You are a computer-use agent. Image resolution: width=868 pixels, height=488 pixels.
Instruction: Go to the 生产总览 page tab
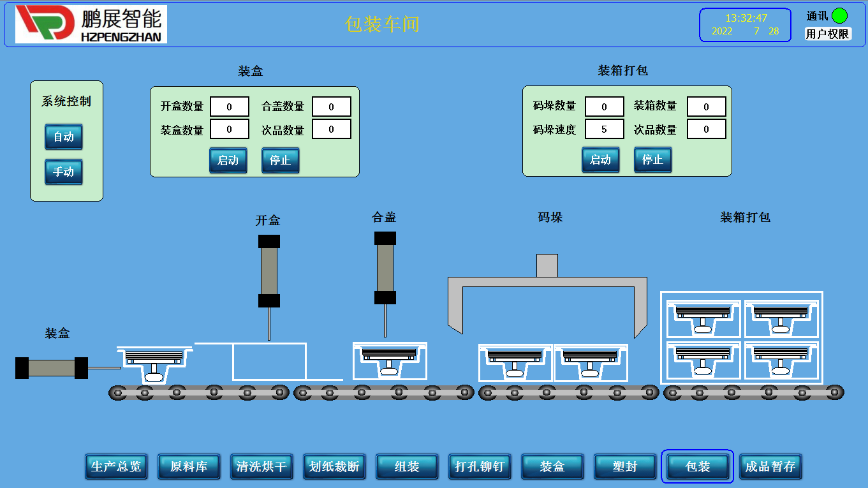pyautogui.click(x=116, y=467)
